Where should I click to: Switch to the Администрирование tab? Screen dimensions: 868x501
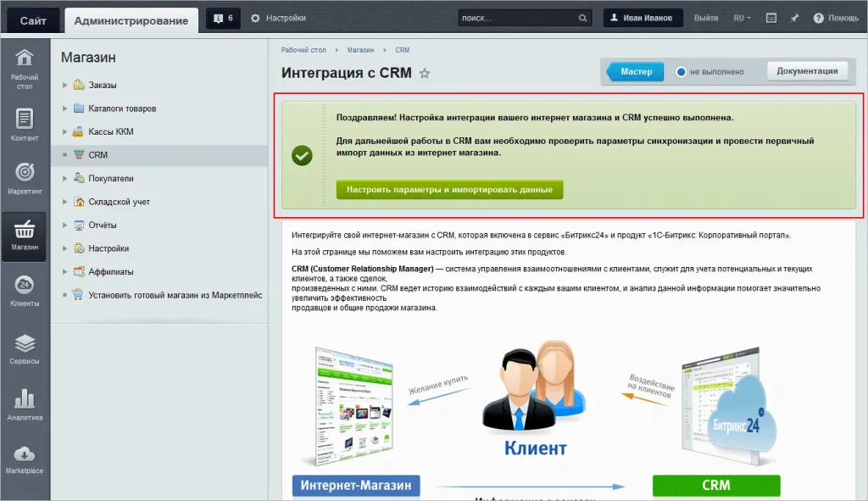pyautogui.click(x=131, y=20)
